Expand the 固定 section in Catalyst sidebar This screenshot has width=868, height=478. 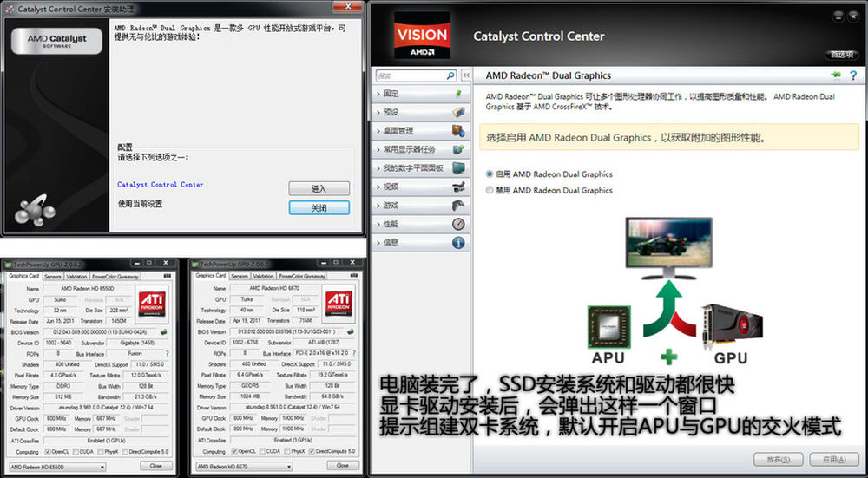(x=421, y=94)
